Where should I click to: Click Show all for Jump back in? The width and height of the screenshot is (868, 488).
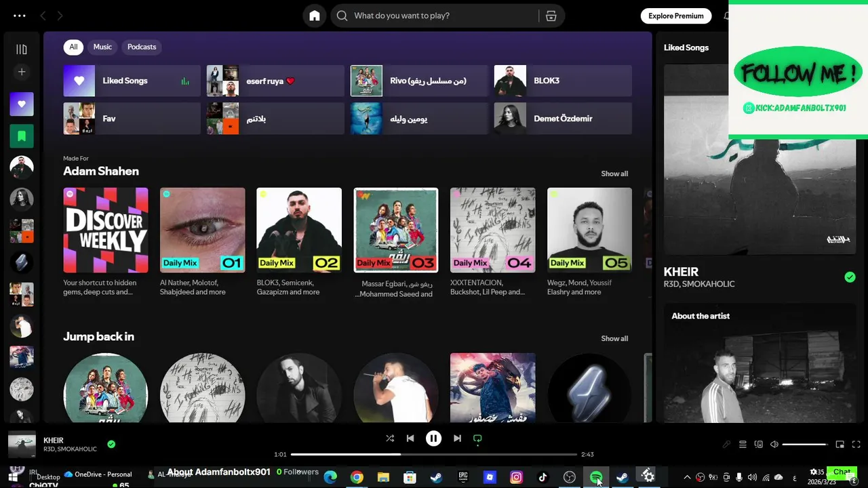614,338
